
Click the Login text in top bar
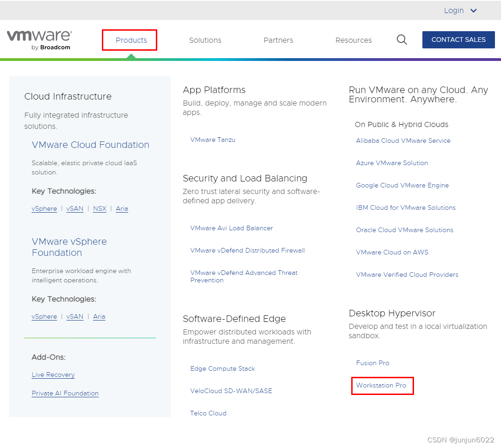point(454,11)
